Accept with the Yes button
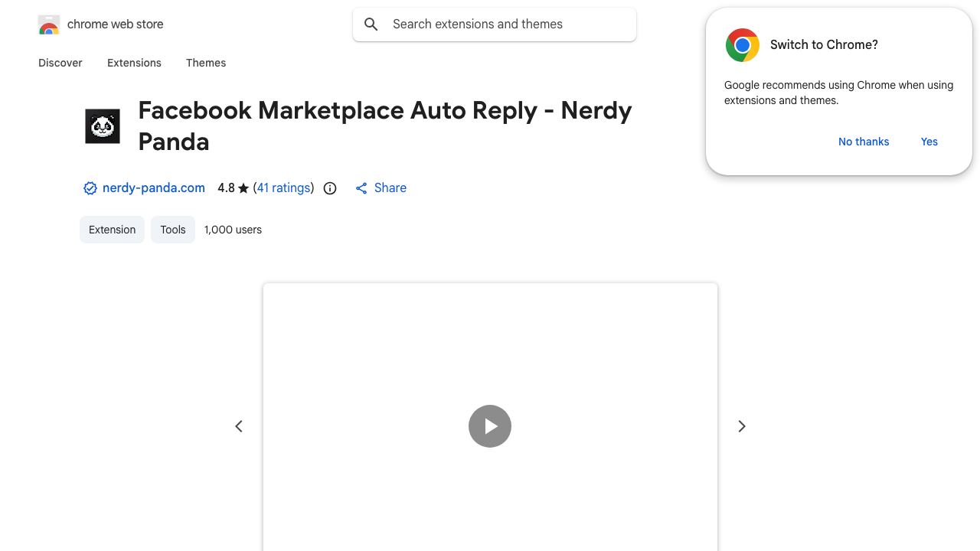Screen dimensions: 980x551 [x=929, y=142]
